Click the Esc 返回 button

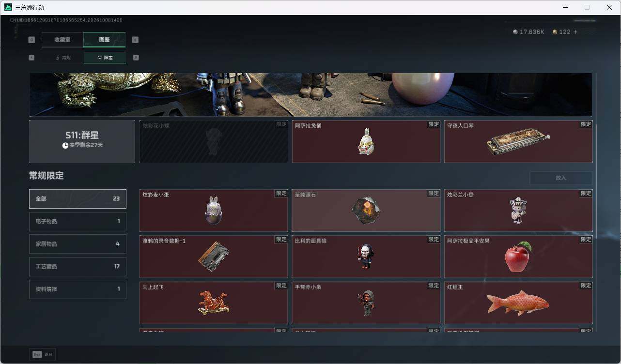tap(43, 354)
